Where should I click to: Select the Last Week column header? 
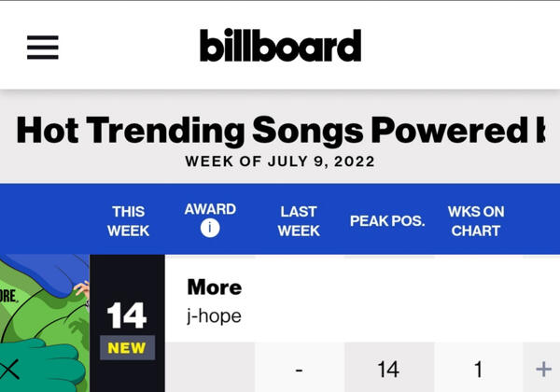tap(299, 221)
